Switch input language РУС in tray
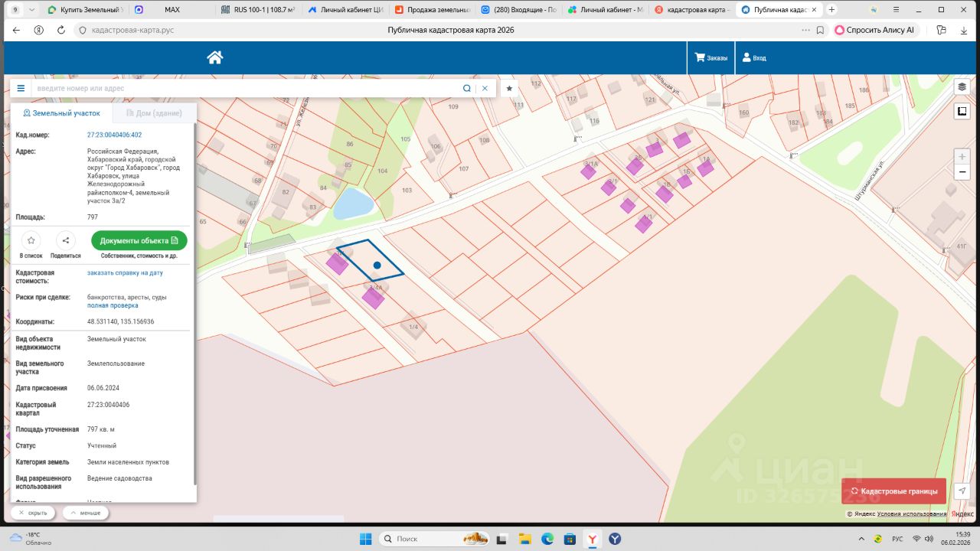Viewport: 980px width, 551px height. click(897, 539)
